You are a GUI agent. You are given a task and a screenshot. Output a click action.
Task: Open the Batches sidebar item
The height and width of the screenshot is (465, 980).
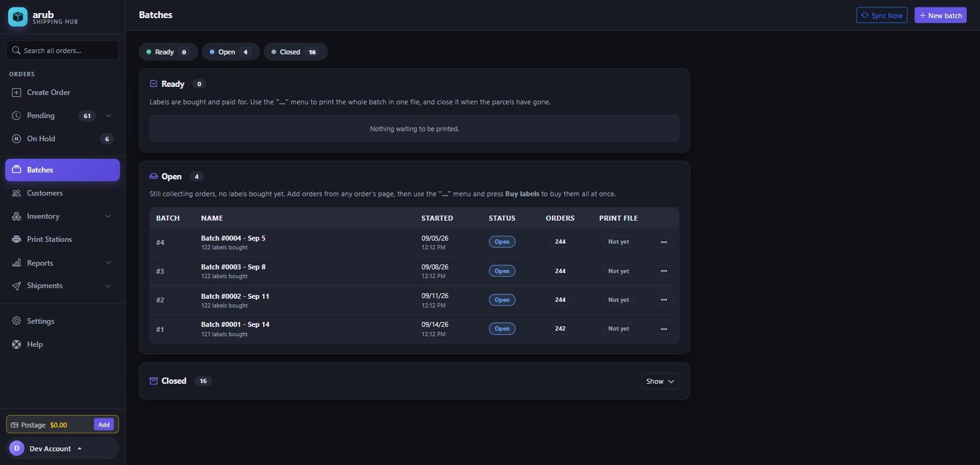click(x=62, y=170)
